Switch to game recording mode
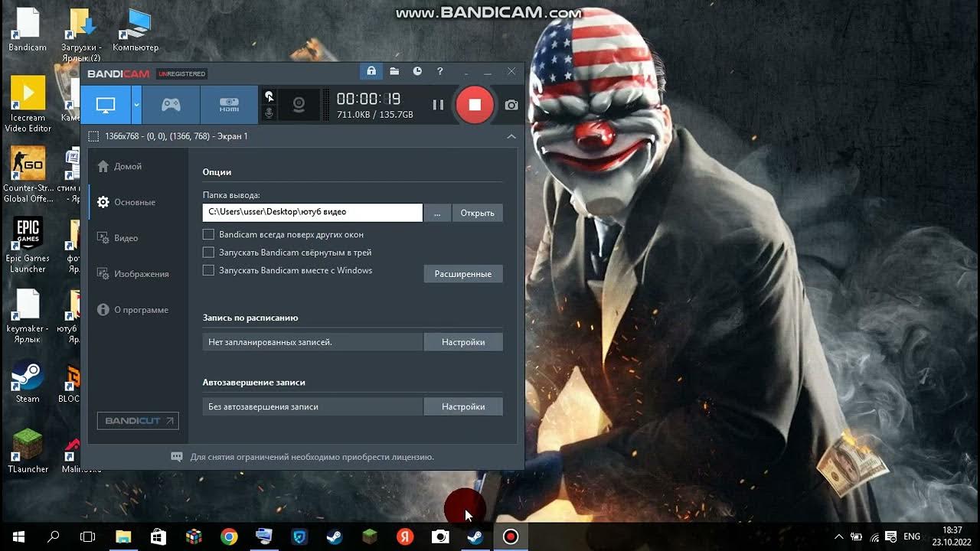The height and width of the screenshot is (551, 980). click(x=171, y=105)
